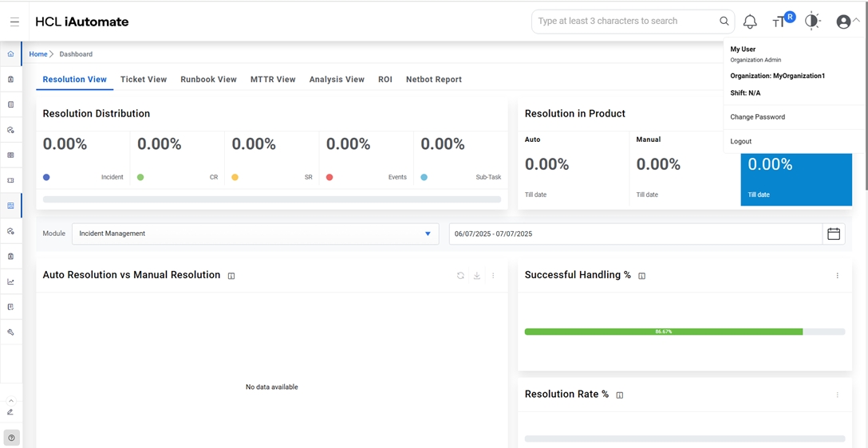Click the date range field 06/07/2025 - 07/07/2025
This screenshot has width=868, height=448.
click(x=636, y=234)
